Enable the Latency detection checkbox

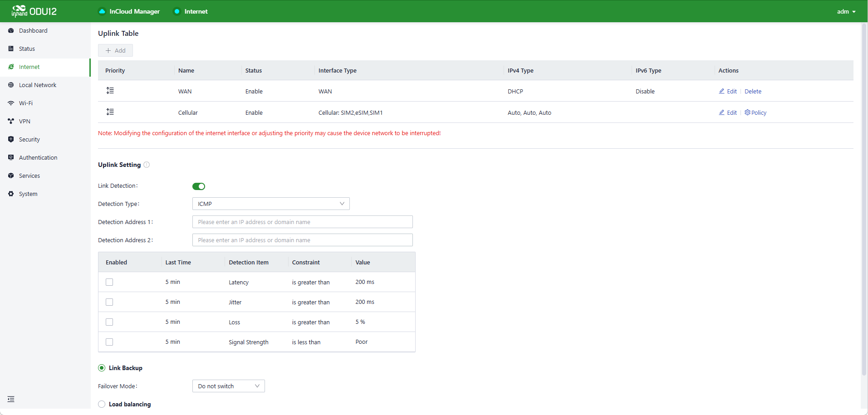[x=109, y=282]
